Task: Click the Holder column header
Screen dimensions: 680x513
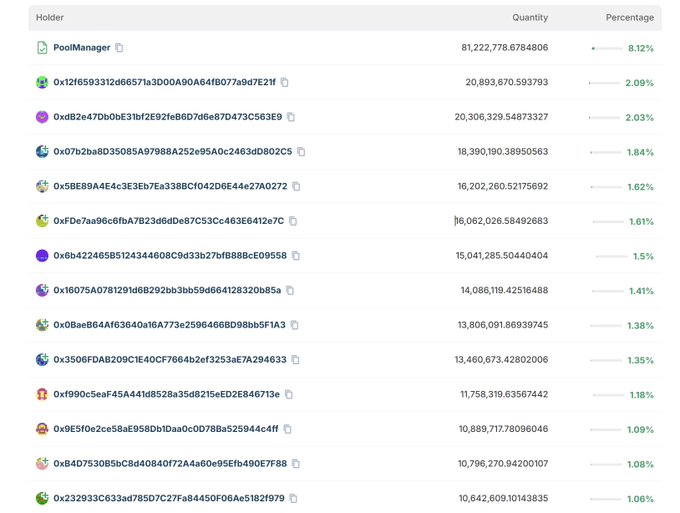Action: click(x=50, y=17)
